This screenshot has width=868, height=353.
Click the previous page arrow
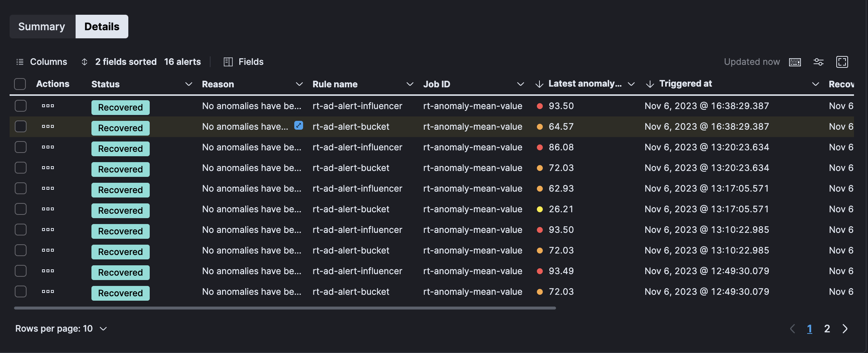(x=792, y=329)
